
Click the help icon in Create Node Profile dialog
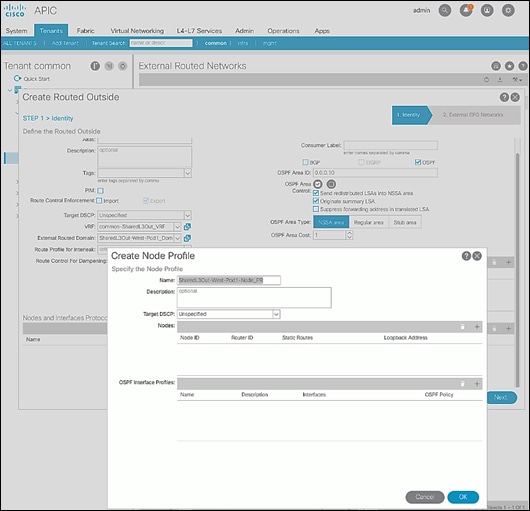tap(466, 256)
